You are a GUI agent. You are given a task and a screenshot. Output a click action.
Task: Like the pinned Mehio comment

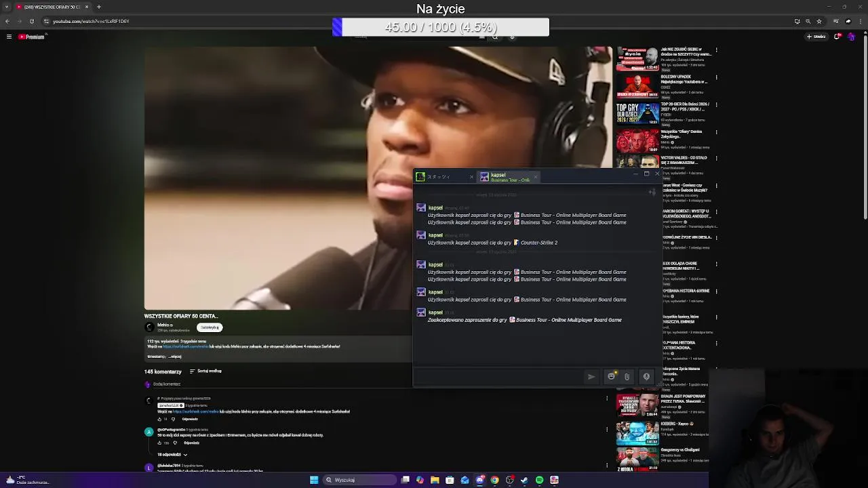point(160,419)
